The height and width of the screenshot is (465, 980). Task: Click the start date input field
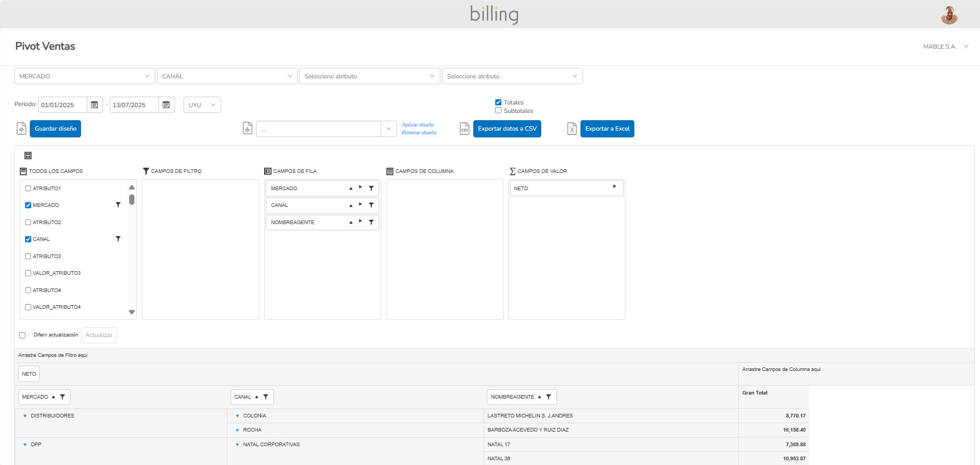[x=62, y=105]
